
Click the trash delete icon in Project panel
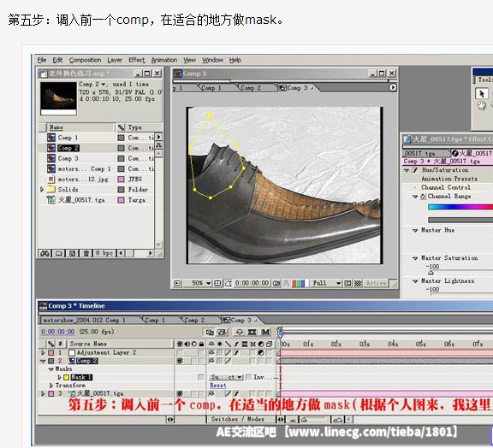(x=86, y=253)
